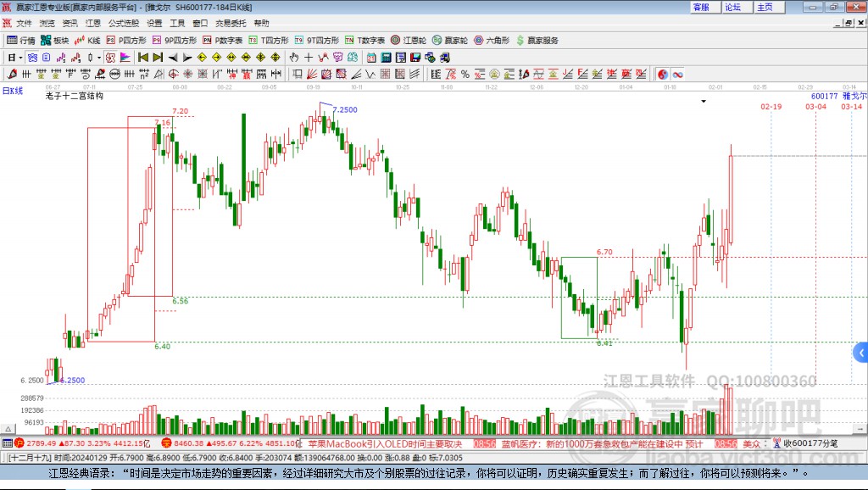Screen dimensions: 868x490
Task: Select the crosshair cursor tool
Action: [309, 58]
